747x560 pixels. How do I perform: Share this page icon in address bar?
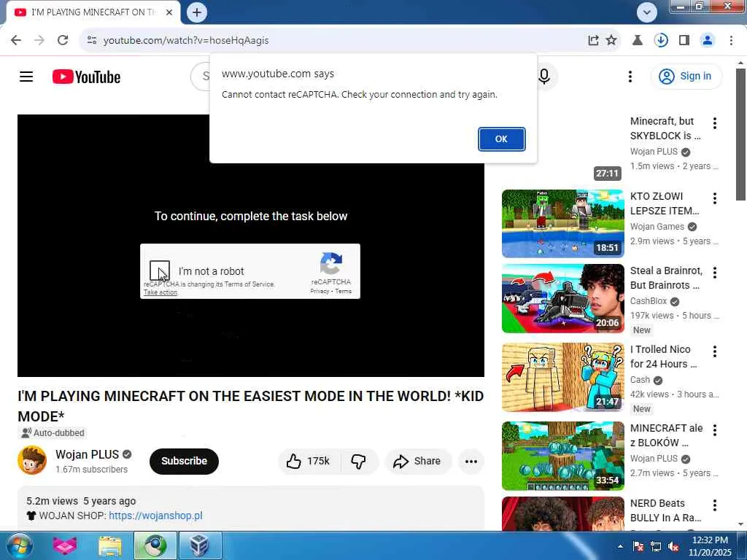(593, 41)
